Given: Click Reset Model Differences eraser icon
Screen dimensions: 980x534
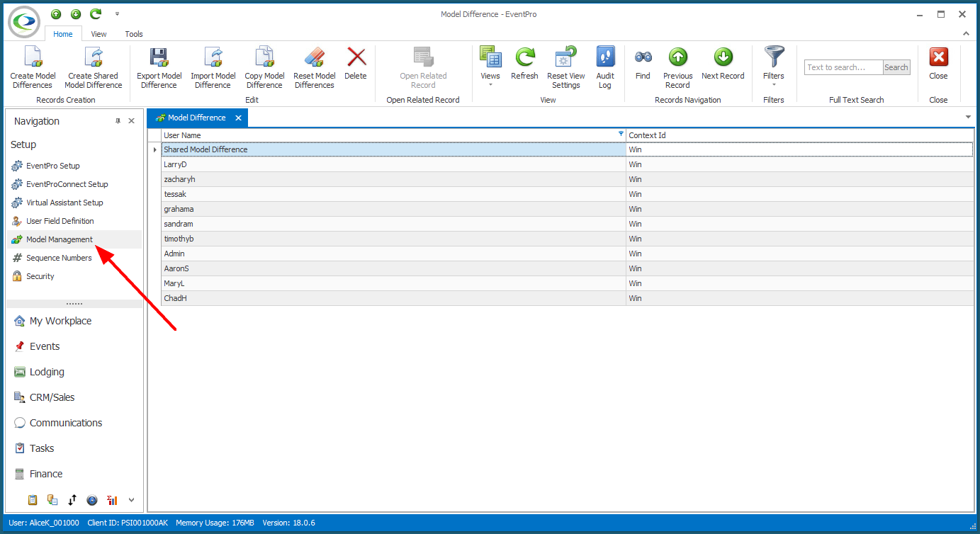Looking at the screenshot, I should coord(314,57).
